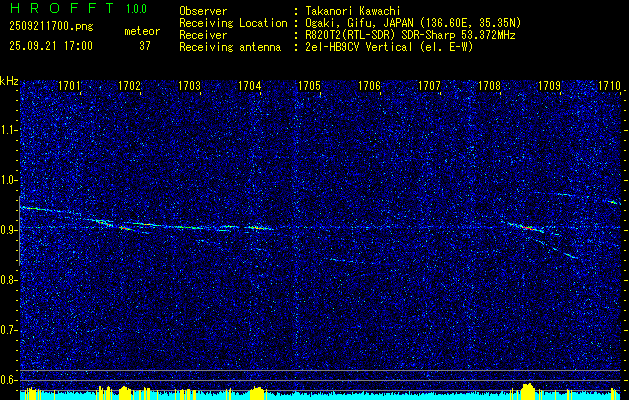Viewport: 629px width, 400px height.
Task: Click the 1709 time marker
Action: (x=549, y=85)
